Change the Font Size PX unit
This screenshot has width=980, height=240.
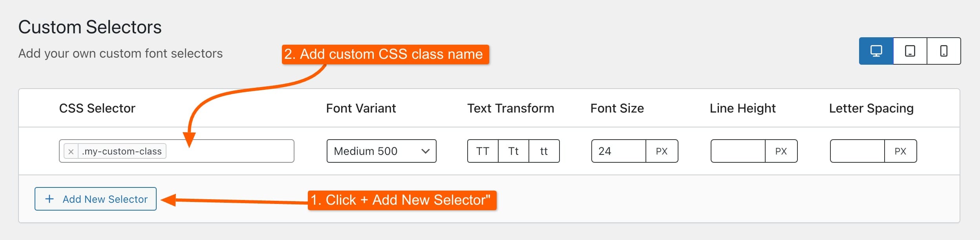click(x=662, y=151)
